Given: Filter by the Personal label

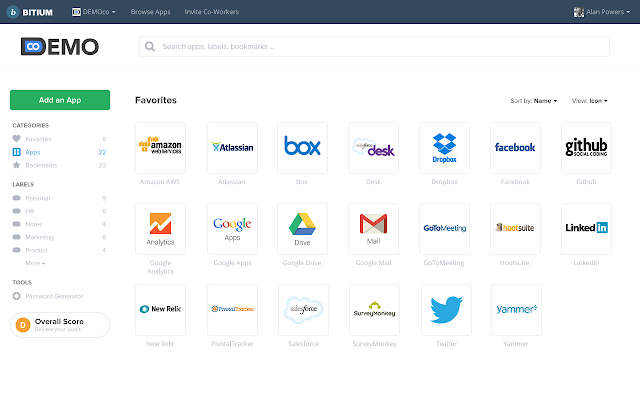Looking at the screenshot, I should 60,198.
